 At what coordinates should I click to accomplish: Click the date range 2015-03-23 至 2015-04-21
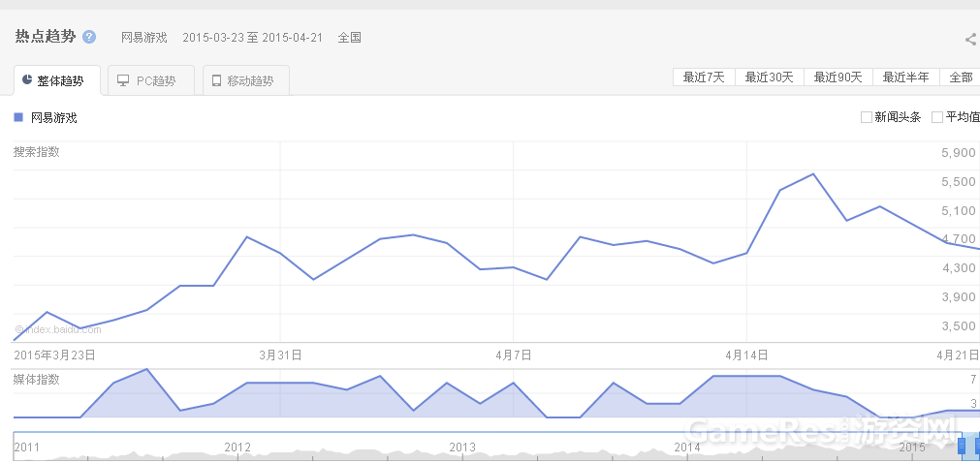(252, 38)
